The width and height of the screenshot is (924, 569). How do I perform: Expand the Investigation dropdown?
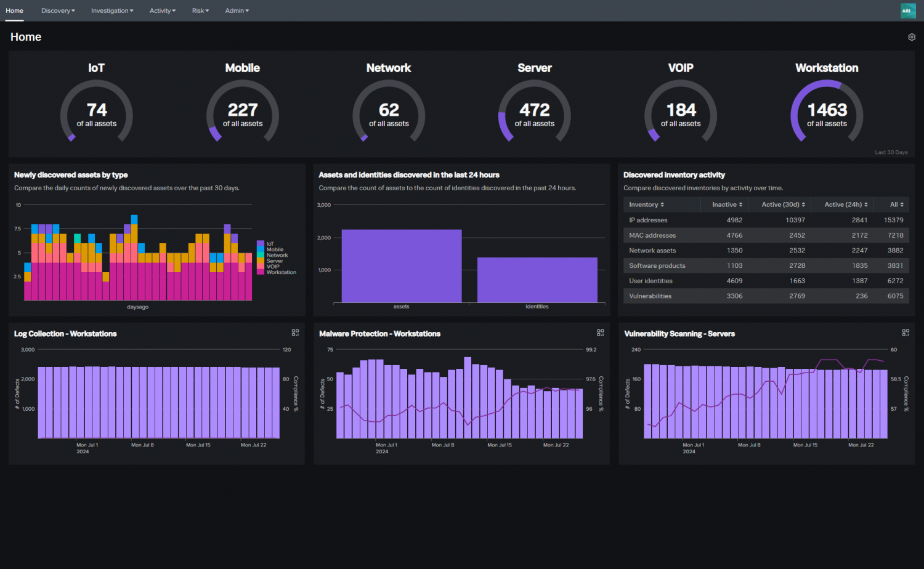(111, 10)
